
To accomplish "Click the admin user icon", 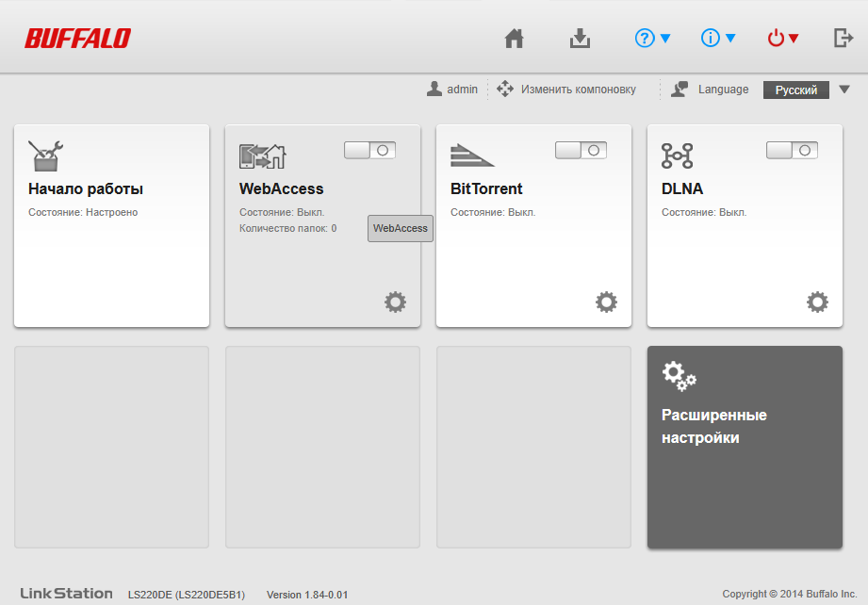I will 434,89.
